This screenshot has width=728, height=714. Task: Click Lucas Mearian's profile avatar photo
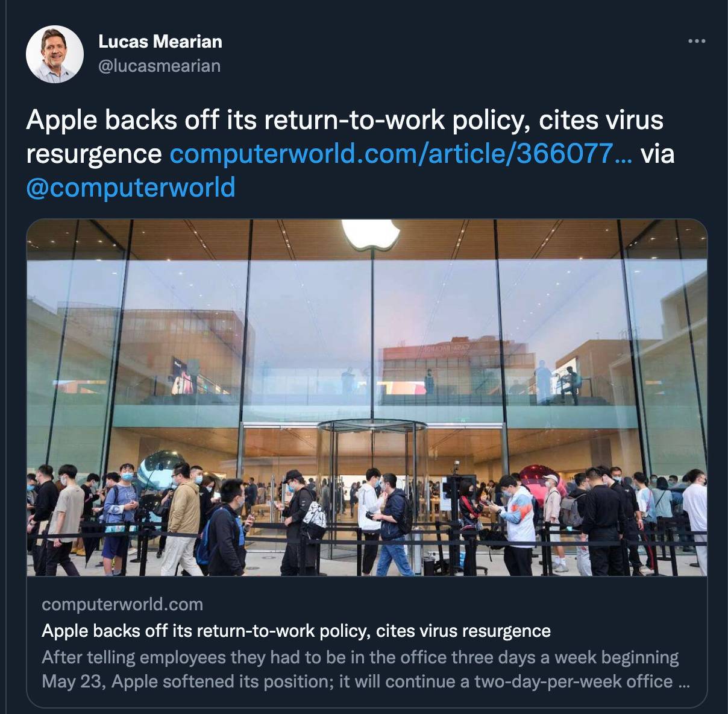click(55, 54)
